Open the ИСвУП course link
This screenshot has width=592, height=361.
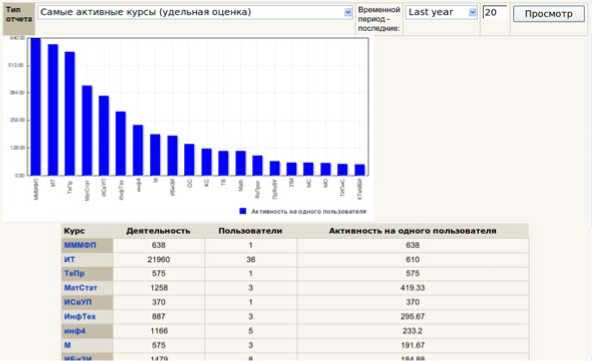click(x=78, y=302)
